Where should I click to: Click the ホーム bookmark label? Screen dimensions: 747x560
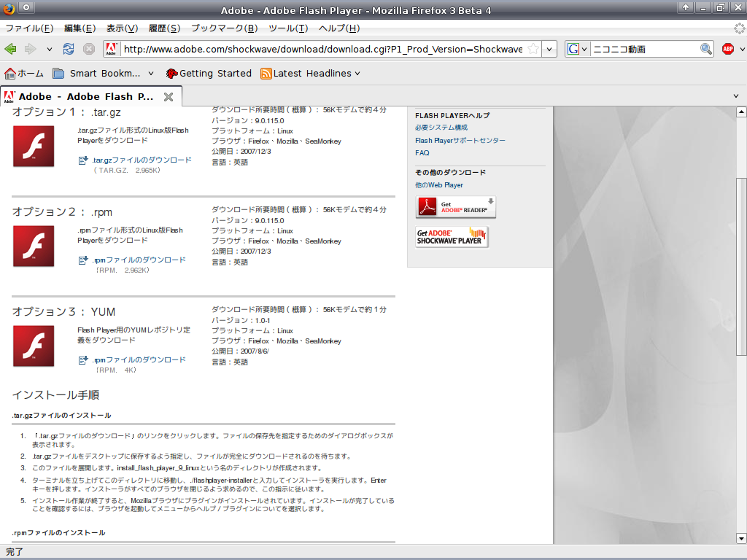click(x=31, y=74)
